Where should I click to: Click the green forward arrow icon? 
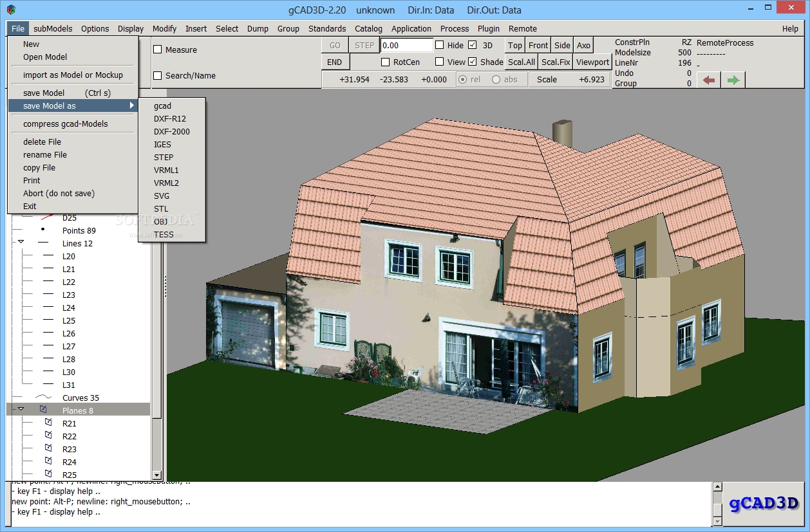(x=733, y=80)
